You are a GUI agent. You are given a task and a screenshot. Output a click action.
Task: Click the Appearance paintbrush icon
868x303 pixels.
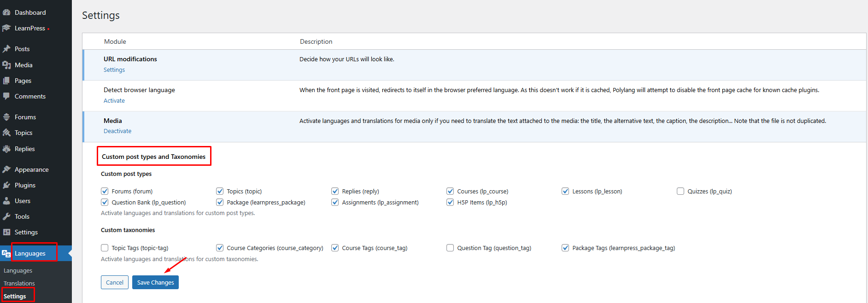[6, 169]
